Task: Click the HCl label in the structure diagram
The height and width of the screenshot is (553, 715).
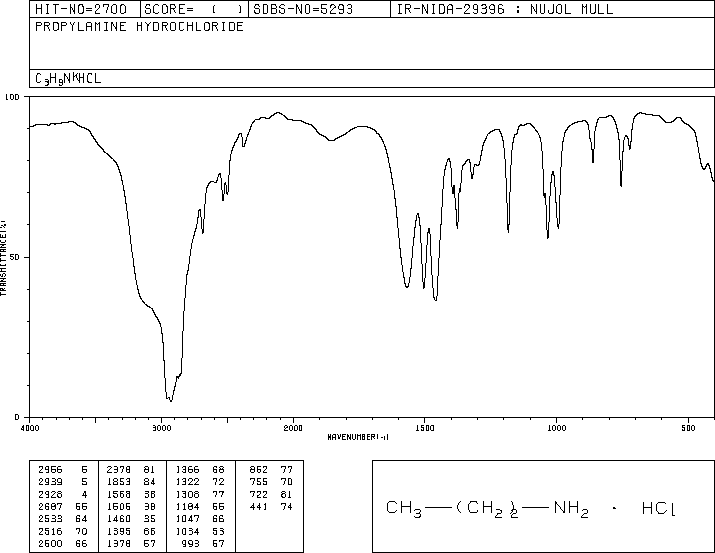Action: pyautogui.click(x=658, y=508)
